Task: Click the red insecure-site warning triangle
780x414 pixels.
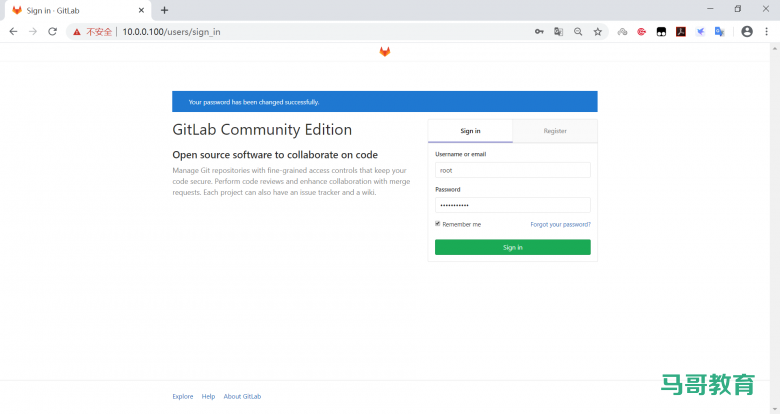Action: point(77,32)
